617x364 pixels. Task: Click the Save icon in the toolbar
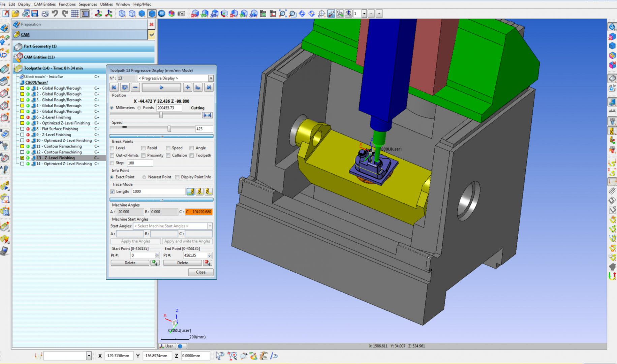point(35,13)
